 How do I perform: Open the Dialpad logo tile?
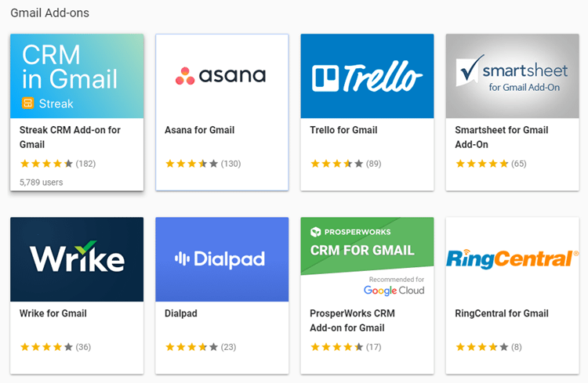[222, 259]
